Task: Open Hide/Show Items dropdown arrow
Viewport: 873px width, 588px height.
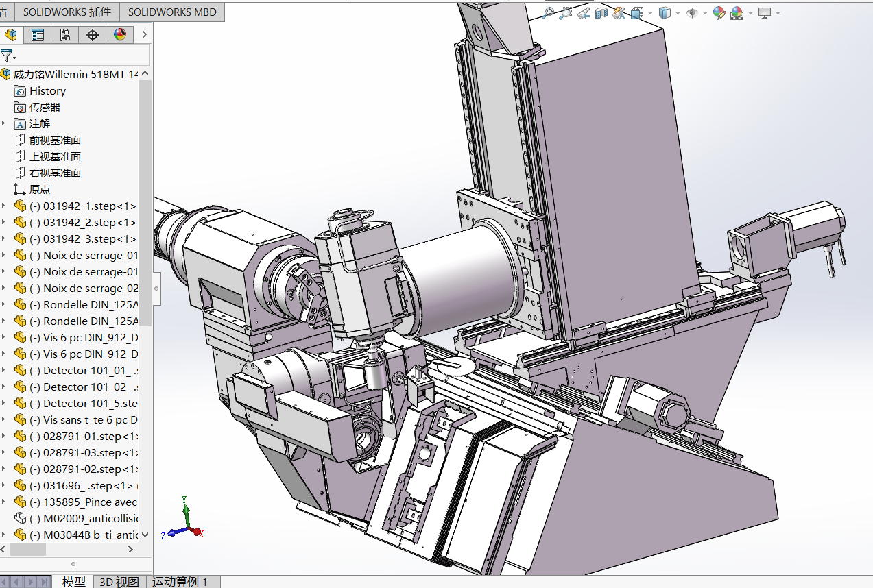Action: coord(704,13)
